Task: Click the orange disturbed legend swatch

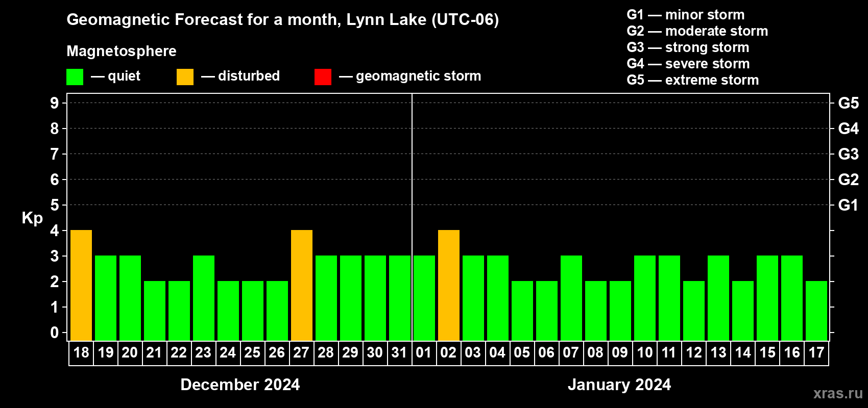Action: click(185, 77)
